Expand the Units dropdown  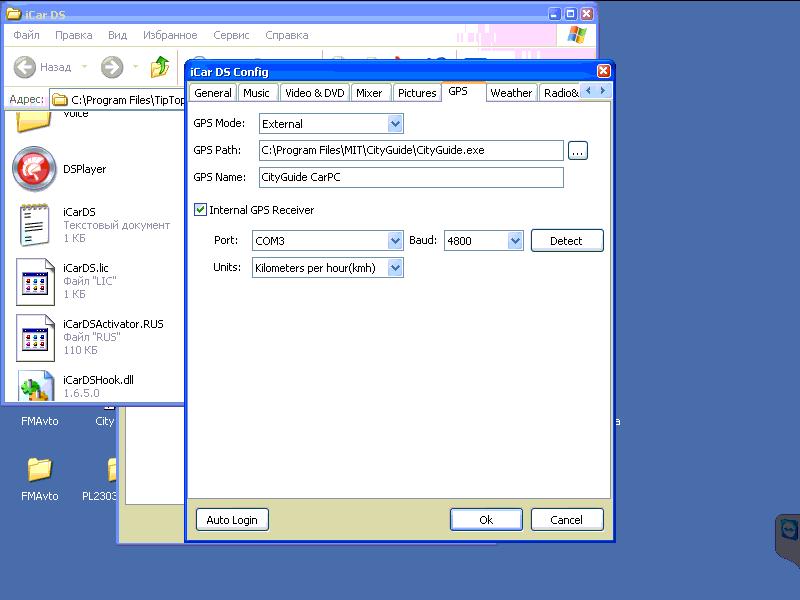coord(395,268)
